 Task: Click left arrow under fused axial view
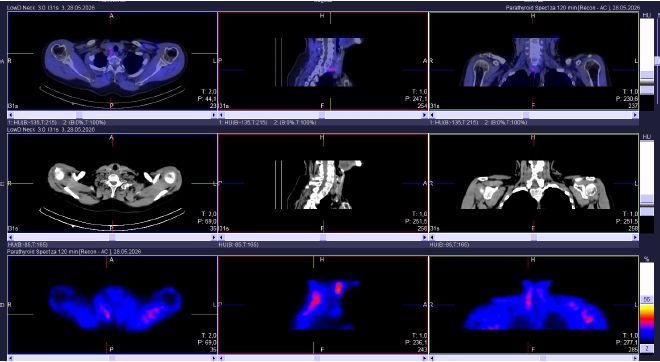(x=10, y=115)
